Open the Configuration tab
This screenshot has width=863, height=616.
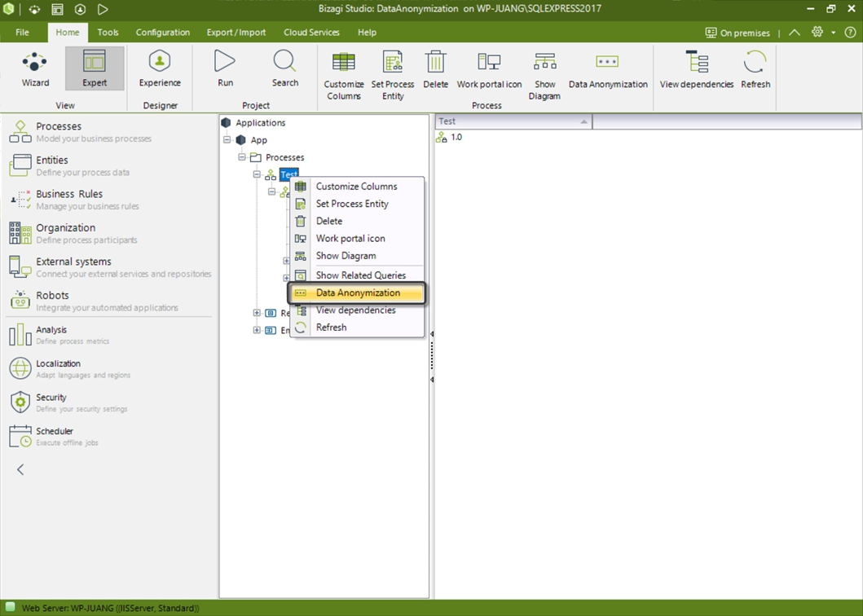[163, 32]
